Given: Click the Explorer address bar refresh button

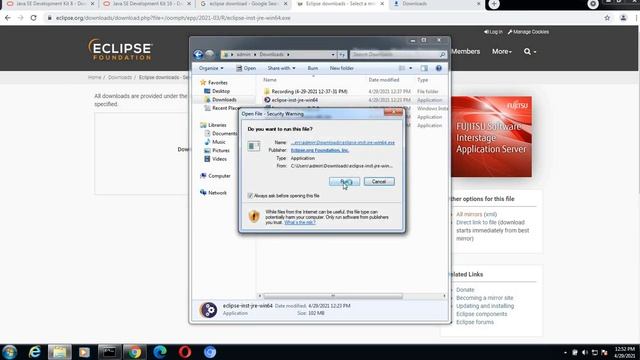Looking at the screenshot, I should (342, 54).
